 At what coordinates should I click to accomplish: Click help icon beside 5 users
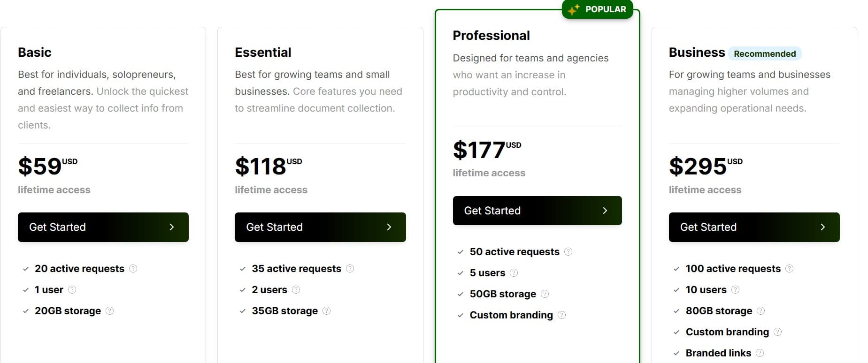[x=514, y=273]
